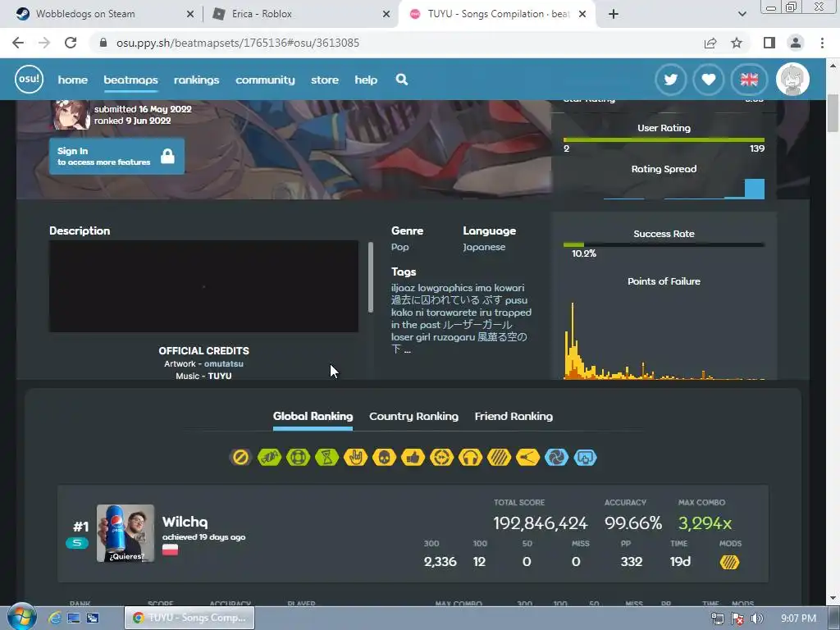Open the Windows Start menu
Viewport: 840px width, 630px height.
(x=21, y=617)
